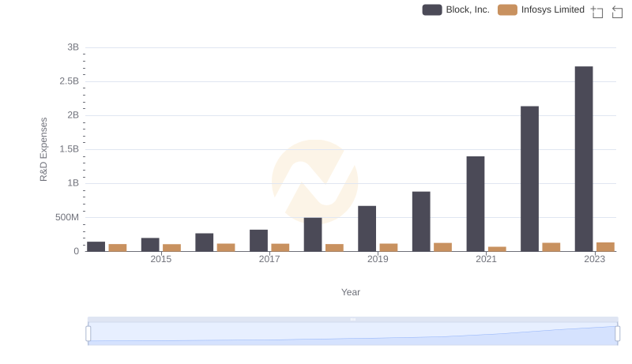The width and height of the screenshot is (632, 364).
Task: Toggle Block, Inc. series in legend
Action: [456, 9]
